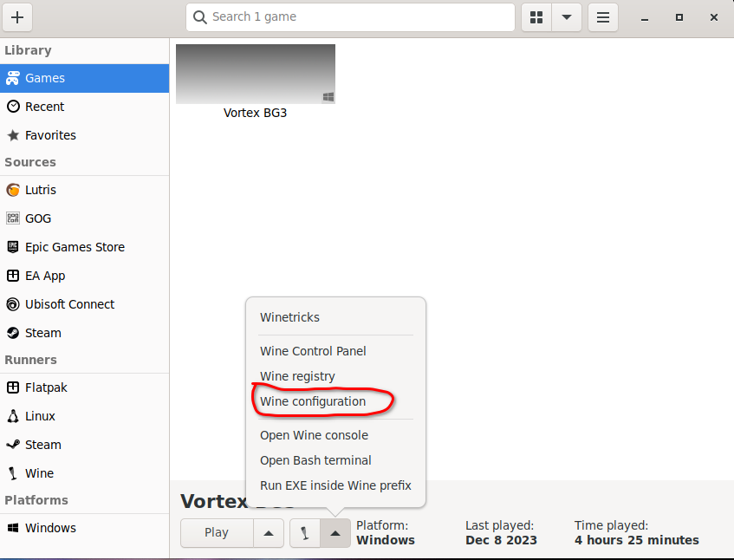Show Favorites in sidebar
The width and height of the screenshot is (734, 560).
tap(84, 135)
